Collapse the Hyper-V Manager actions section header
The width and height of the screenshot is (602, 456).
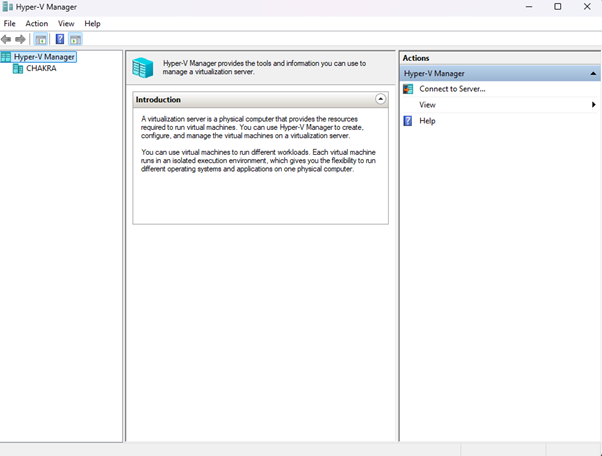click(594, 74)
